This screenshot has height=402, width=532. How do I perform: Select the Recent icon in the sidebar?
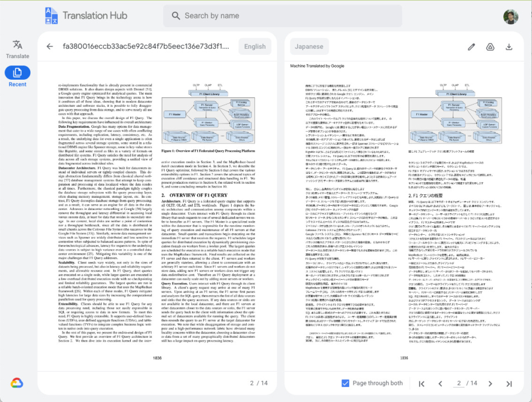[17, 72]
